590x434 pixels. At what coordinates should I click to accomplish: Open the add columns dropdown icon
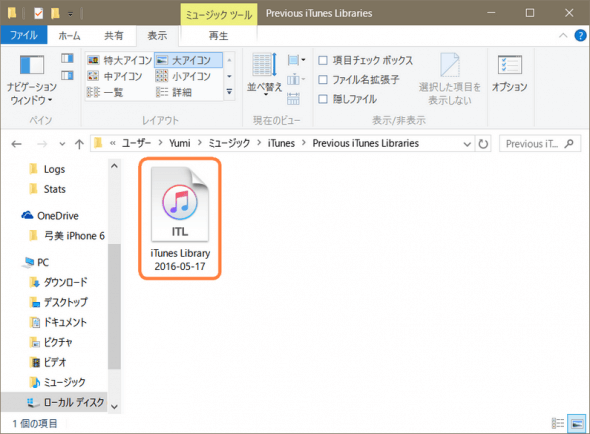click(296, 79)
